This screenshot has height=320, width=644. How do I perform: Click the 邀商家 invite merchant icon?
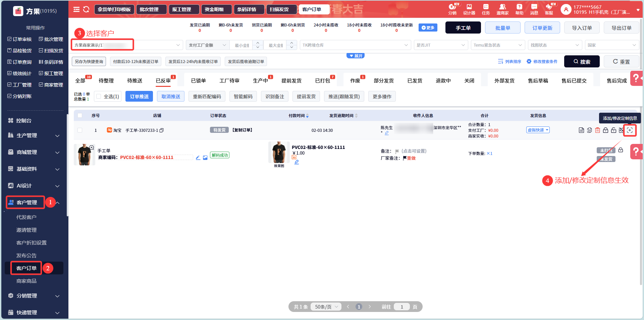coord(502,9)
